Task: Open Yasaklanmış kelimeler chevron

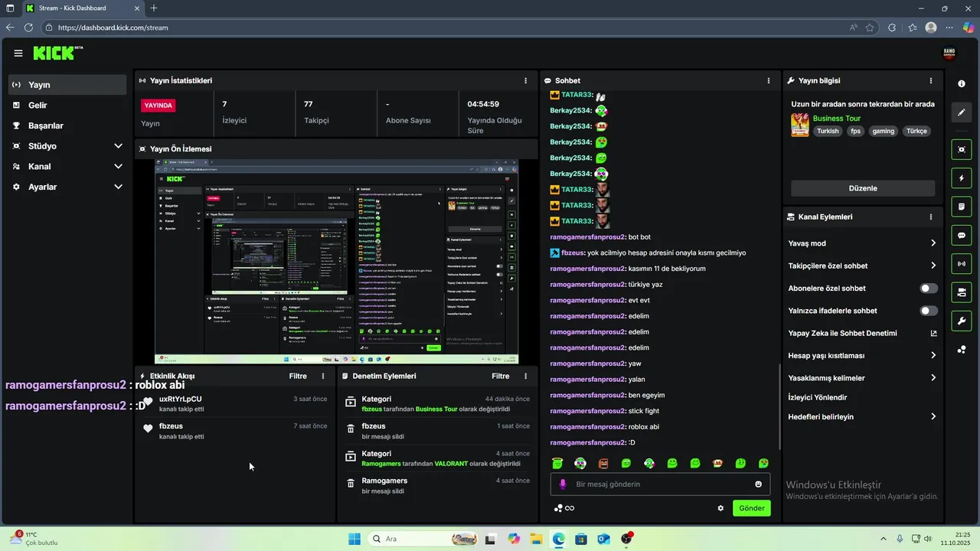Action: click(933, 377)
